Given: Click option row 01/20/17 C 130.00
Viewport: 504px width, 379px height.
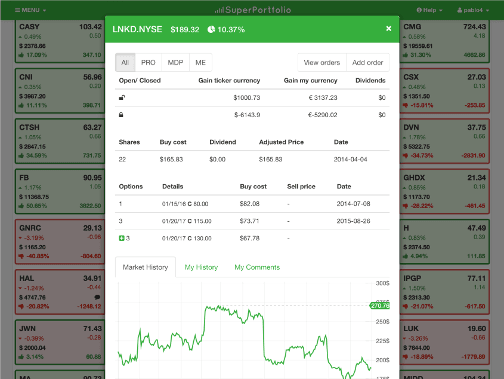Looking at the screenshot, I should click(252, 238).
